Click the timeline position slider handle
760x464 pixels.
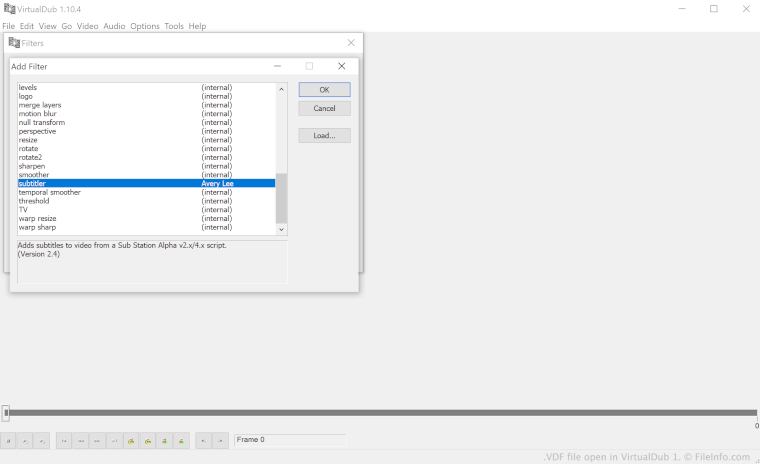6,413
